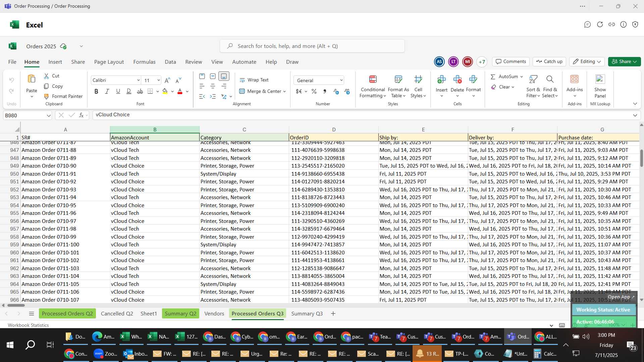Click the Copy button
The image size is (644, 362).
pyautogui.click(x=53, y=86)
